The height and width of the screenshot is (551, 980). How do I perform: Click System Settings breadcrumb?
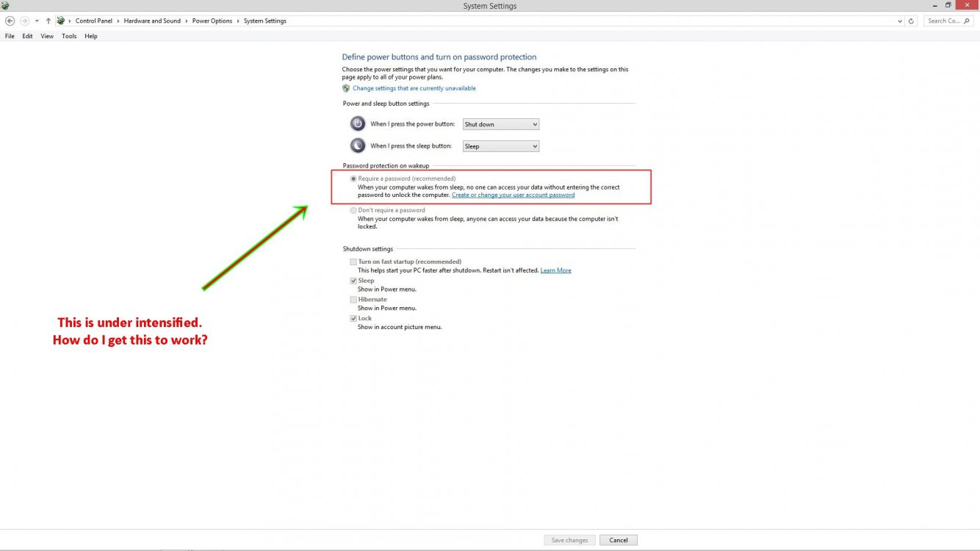click(265, 21)
